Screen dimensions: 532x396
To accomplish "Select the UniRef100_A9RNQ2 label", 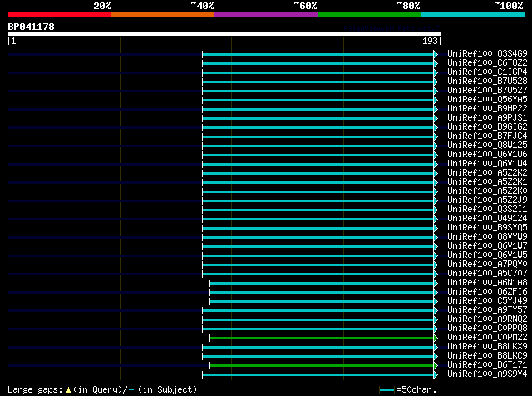I will (487, 319).
